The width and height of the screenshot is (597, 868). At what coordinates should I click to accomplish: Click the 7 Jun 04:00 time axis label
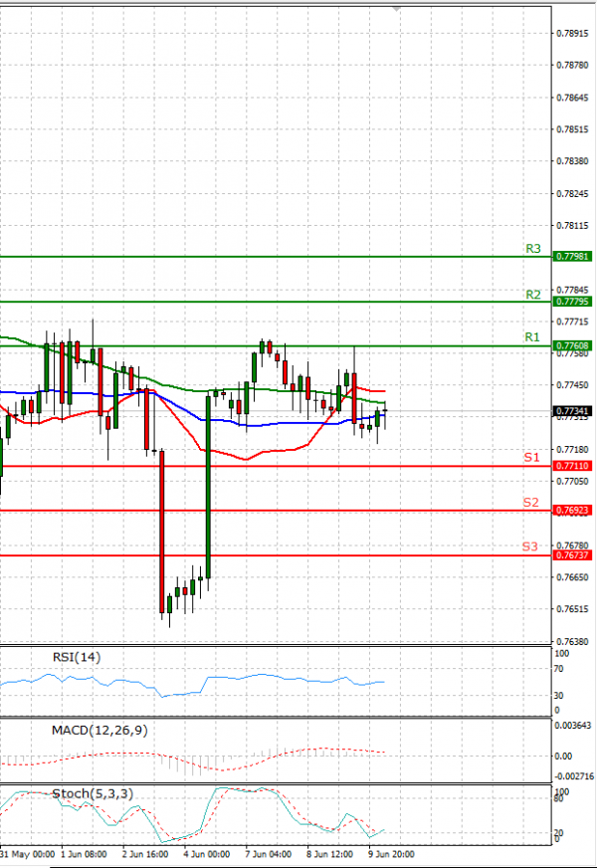pyautogui.click(x=268, y=855)
